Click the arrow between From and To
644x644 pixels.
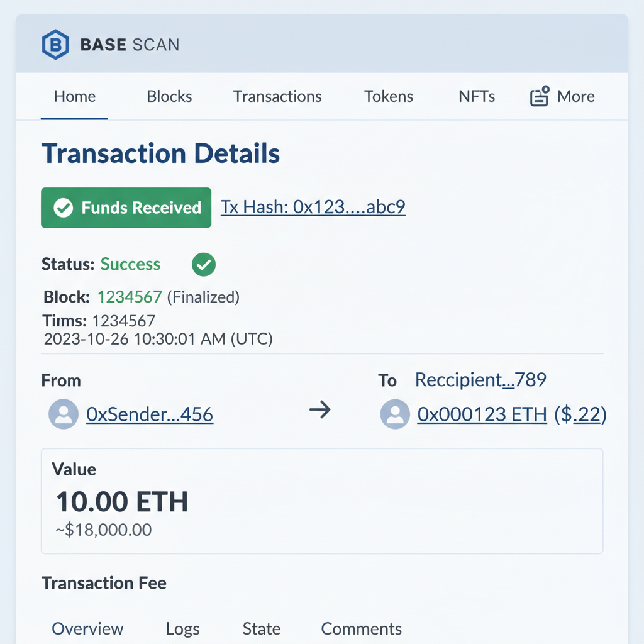[321, 410]
